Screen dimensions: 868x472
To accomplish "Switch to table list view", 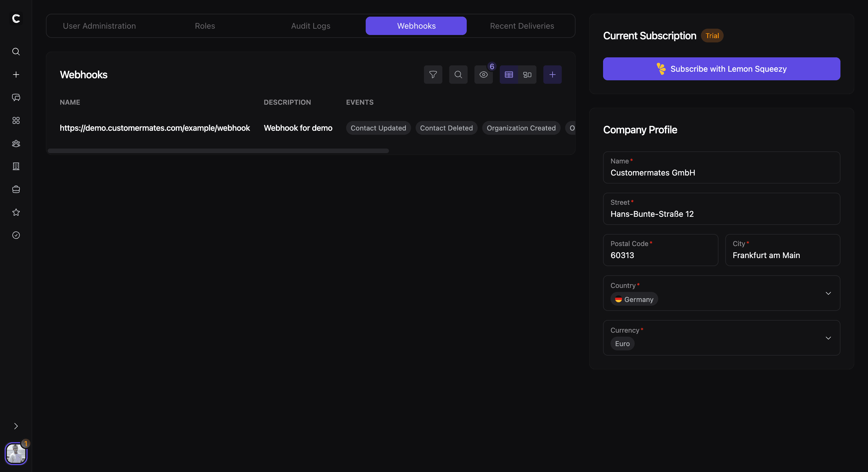I will tap(508, 74).
